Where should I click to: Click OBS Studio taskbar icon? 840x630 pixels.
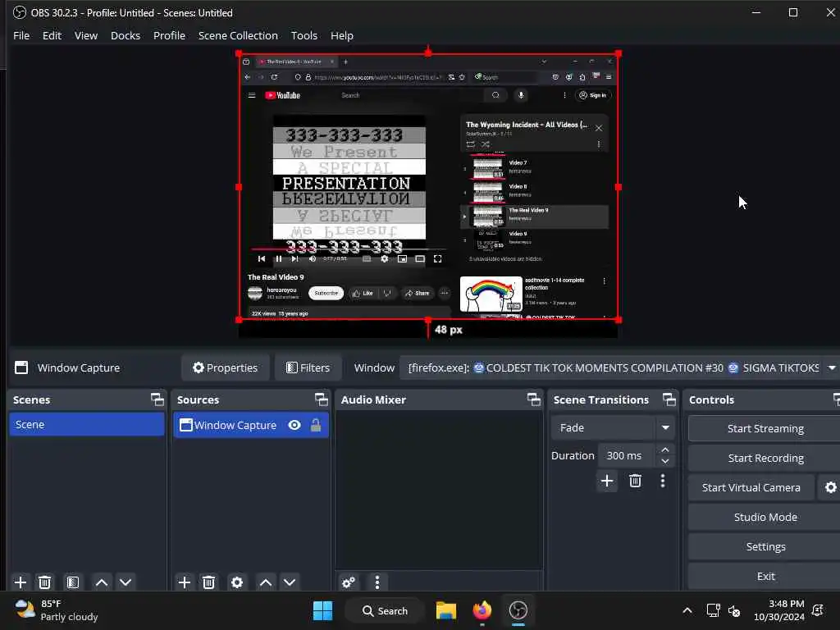tap(518, 610)
